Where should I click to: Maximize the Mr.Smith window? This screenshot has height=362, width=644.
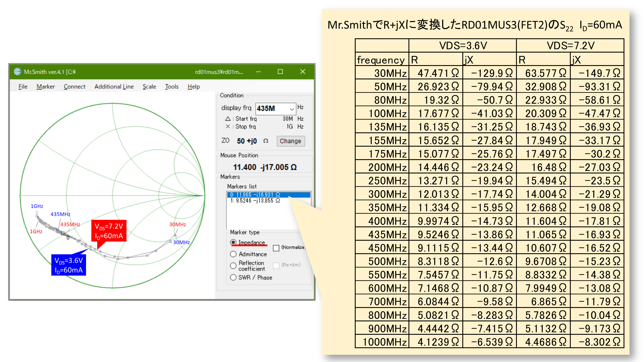280,72
